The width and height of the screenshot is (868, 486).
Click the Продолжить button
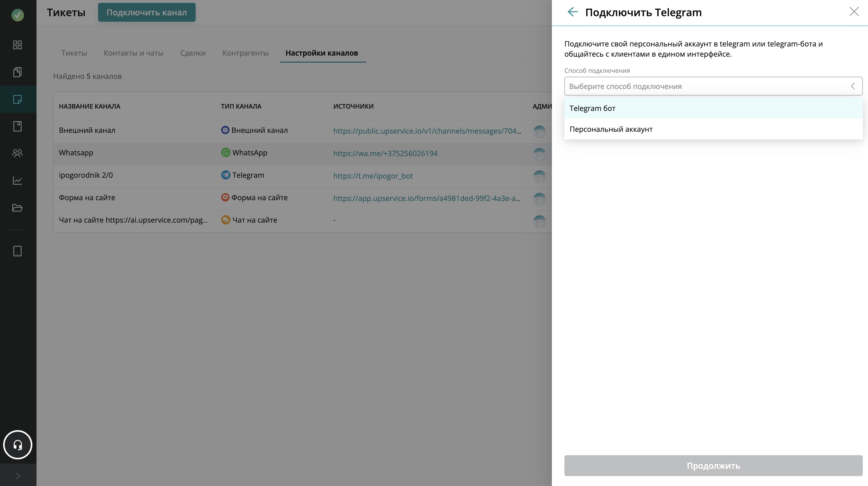pos(713,466)
